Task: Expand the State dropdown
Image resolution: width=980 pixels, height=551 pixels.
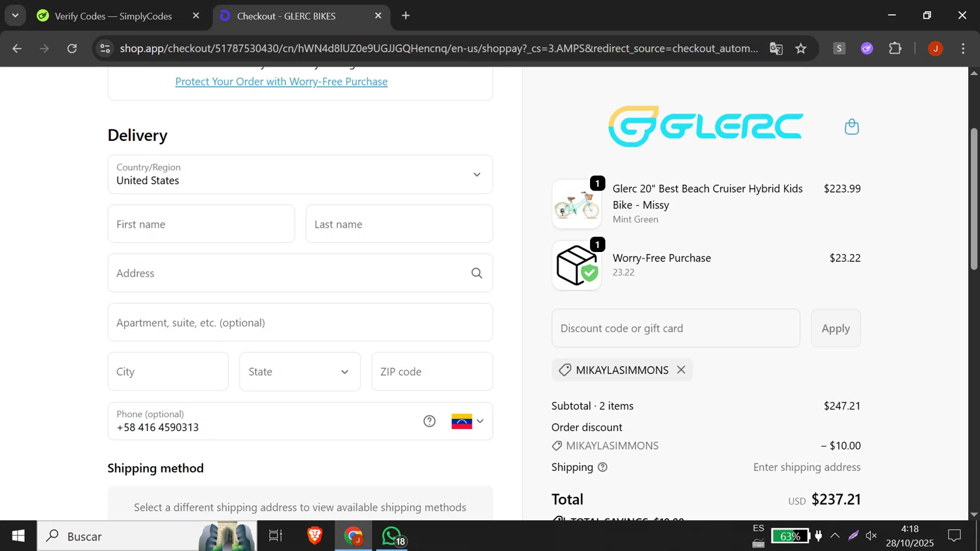Action: [x=300, y=371]
